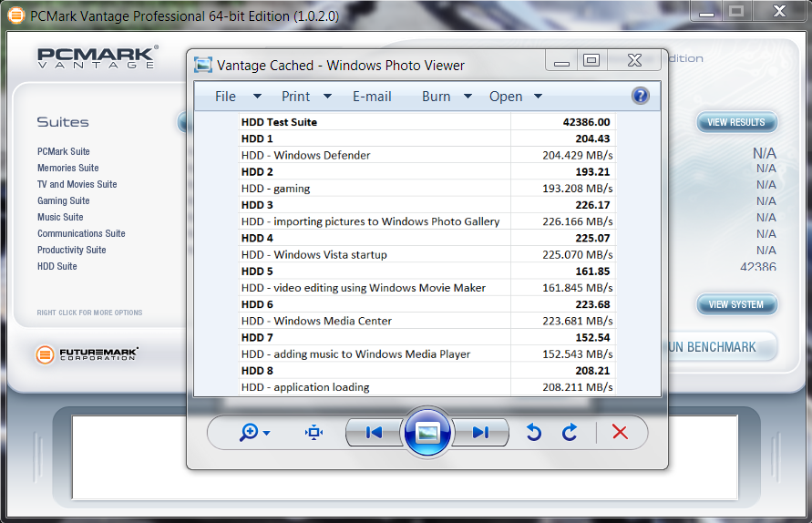Expand the Burn dropdown arrow
Screen dimensions: 812x523
tap(468, 97)
